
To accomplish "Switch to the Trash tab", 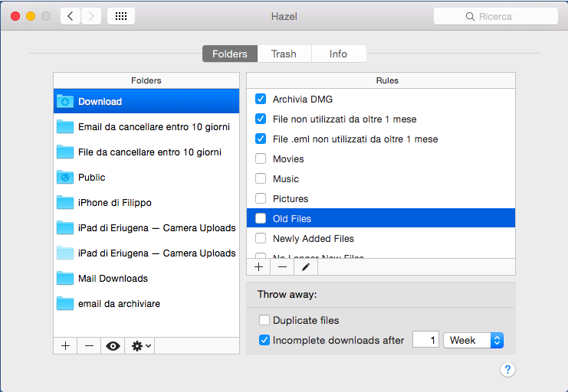I will click(284, 54).
